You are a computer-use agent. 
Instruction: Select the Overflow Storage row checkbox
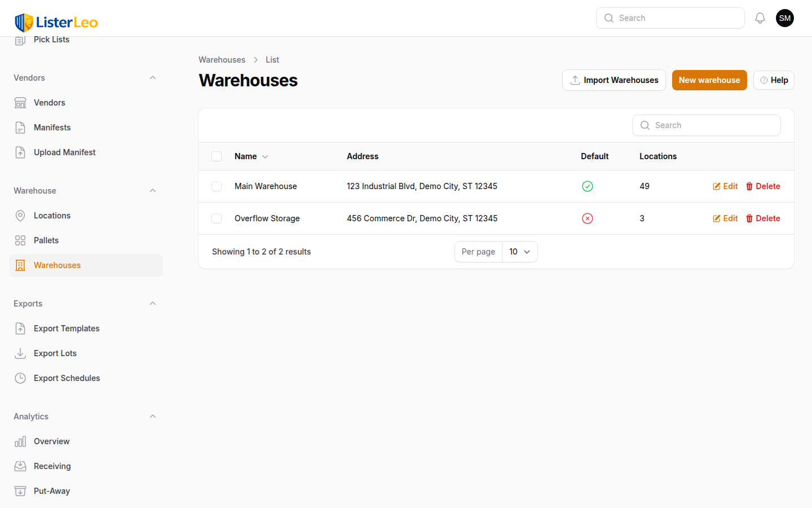point(217,218)
